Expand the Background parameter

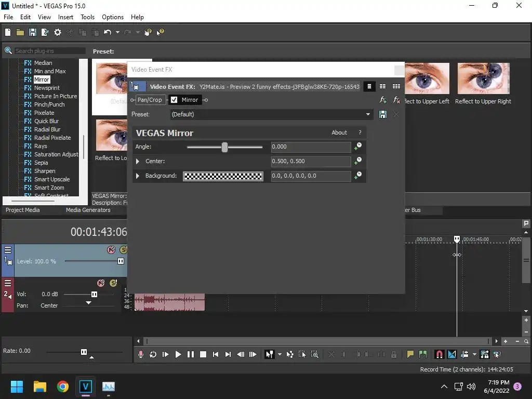[138, 176]
